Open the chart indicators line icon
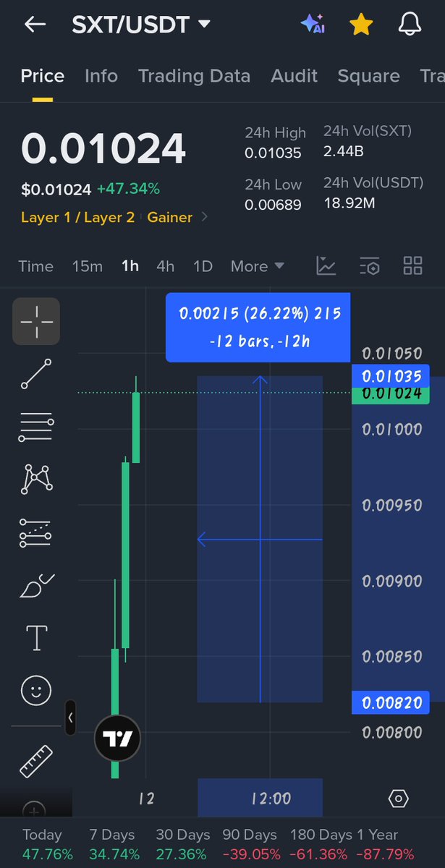445x868 pixels. click(x=326, y=265)
